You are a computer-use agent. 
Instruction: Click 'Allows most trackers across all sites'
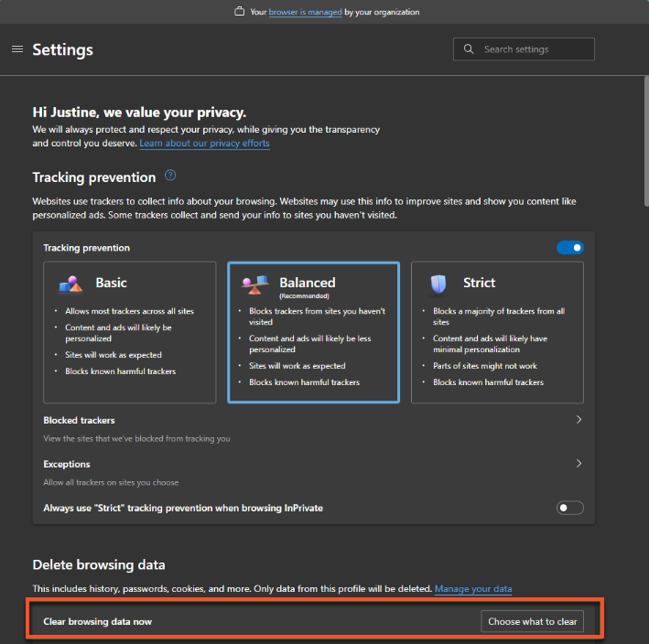coord(130,311)
